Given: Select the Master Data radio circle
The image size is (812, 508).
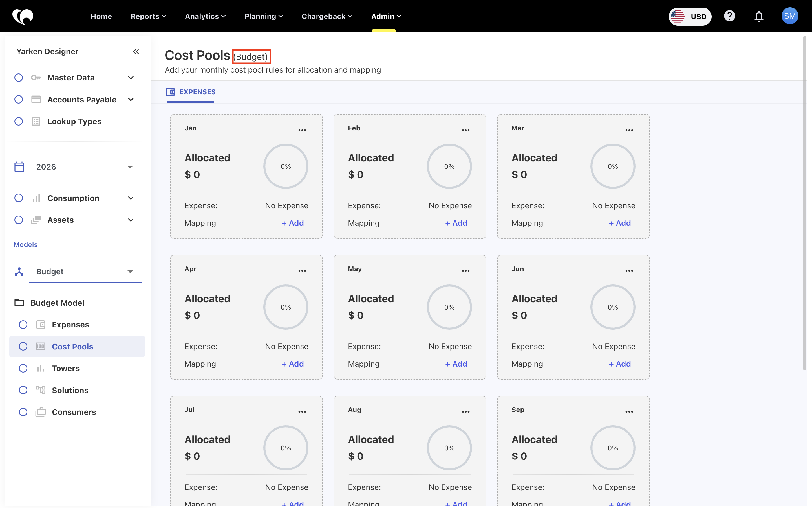Looking at the screenshot, I should [18, 78].
